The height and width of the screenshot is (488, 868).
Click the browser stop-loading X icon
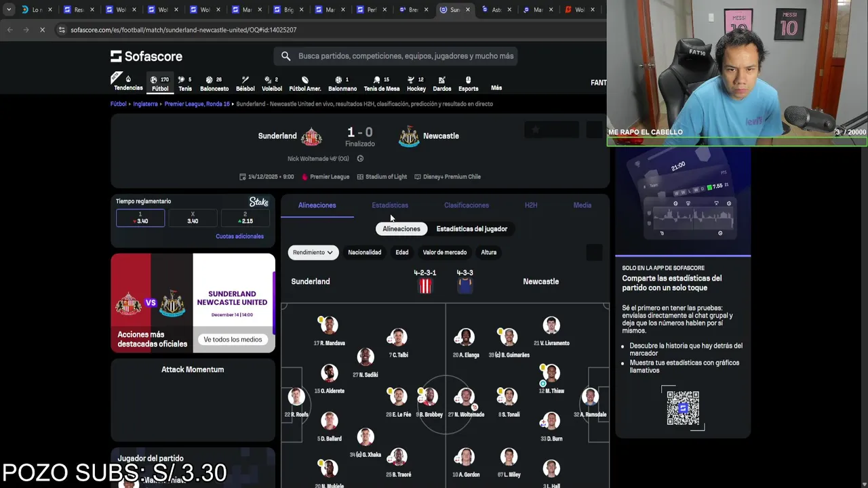coord(42,30)
